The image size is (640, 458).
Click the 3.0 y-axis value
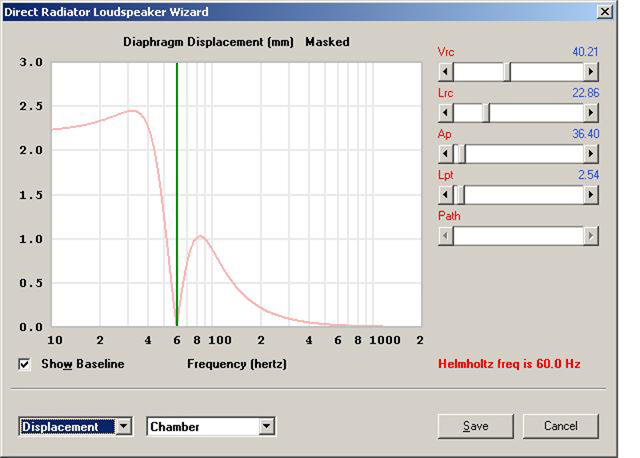point(31,62)
